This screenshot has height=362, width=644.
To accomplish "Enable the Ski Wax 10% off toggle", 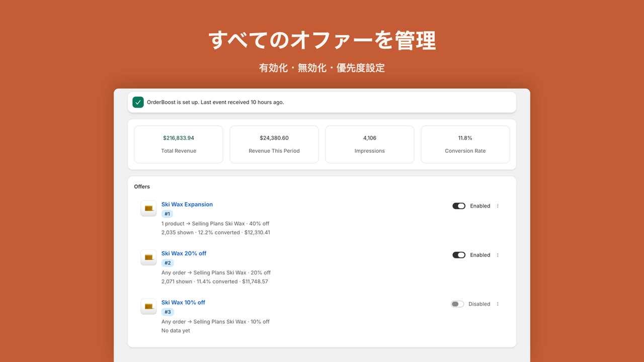I will (457, 304).
